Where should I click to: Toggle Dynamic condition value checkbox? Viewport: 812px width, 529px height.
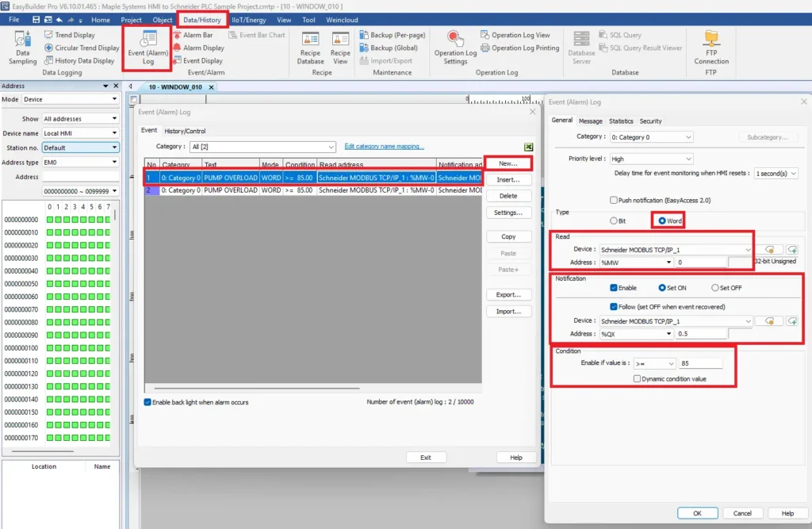pyautogui.click(x=637, y=379)
